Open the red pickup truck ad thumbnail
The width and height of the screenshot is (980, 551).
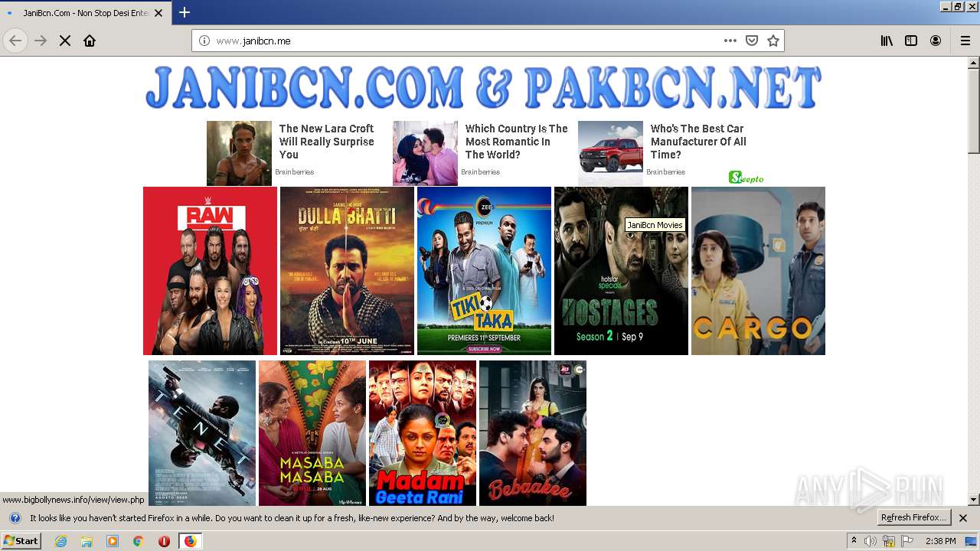(610, 153)
